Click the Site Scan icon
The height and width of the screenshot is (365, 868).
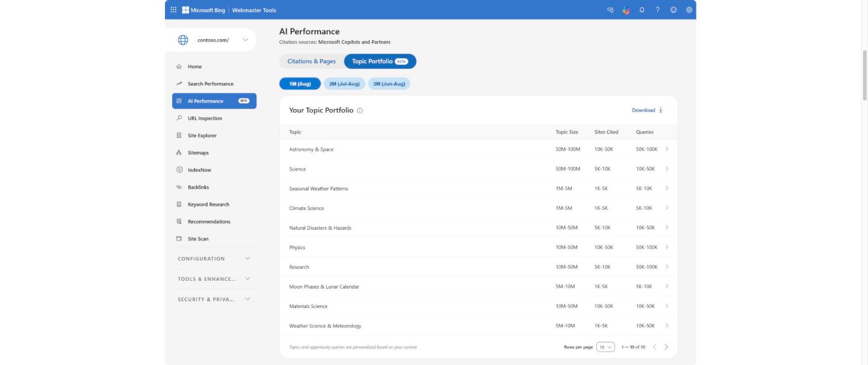coord(179,239)
